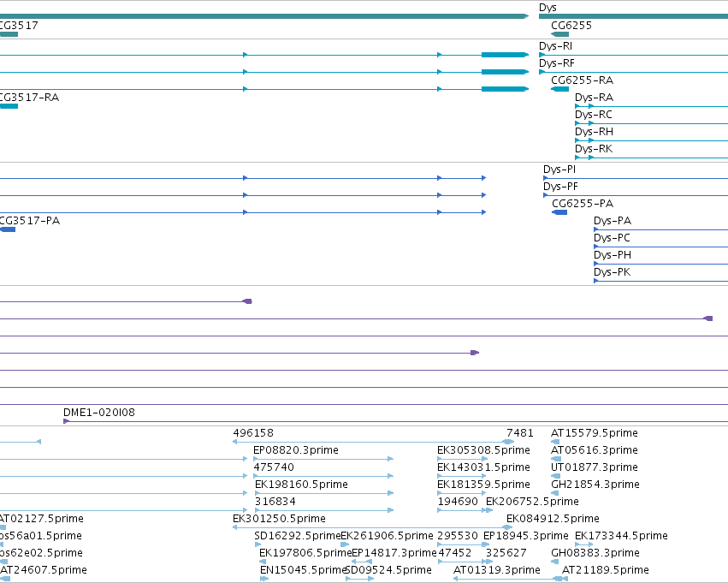The image size is (728, 583).
Task: Click the CG6255 gene arrow glyph
Action: point(559,34)
